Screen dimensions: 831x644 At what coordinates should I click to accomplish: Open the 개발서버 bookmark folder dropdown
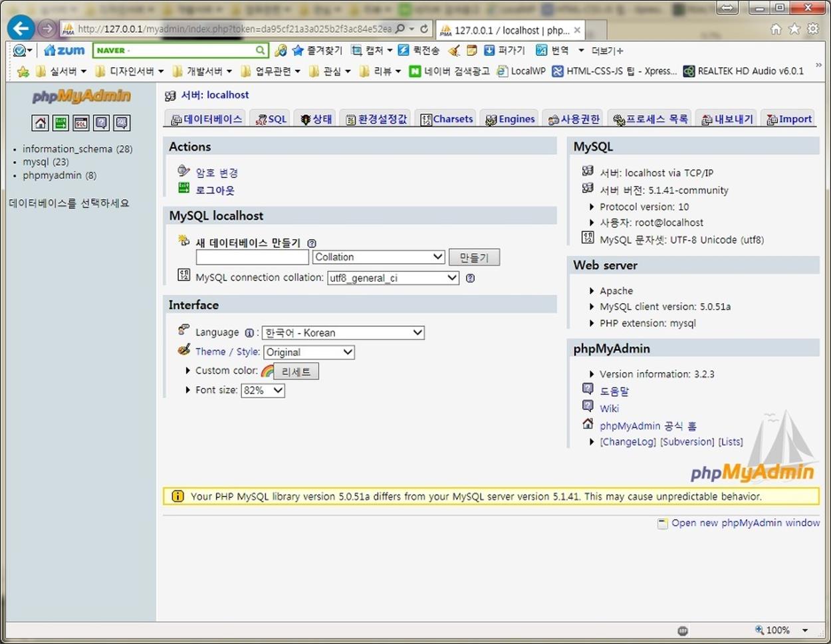[202, 71]
